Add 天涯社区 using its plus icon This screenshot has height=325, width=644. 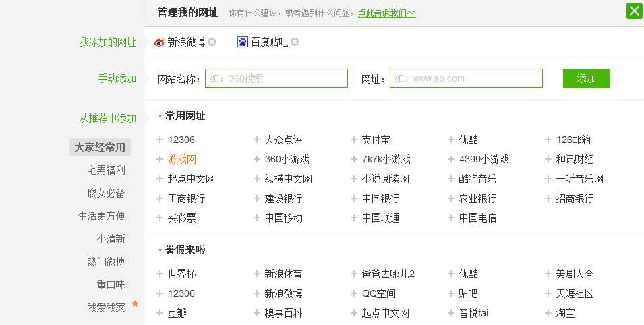[x=548, y=293]
